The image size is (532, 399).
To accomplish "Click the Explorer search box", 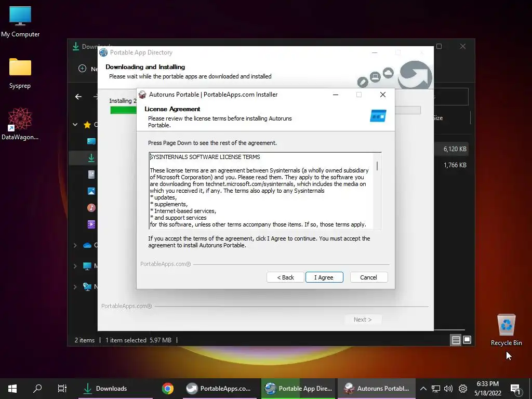I will point(451,97).
